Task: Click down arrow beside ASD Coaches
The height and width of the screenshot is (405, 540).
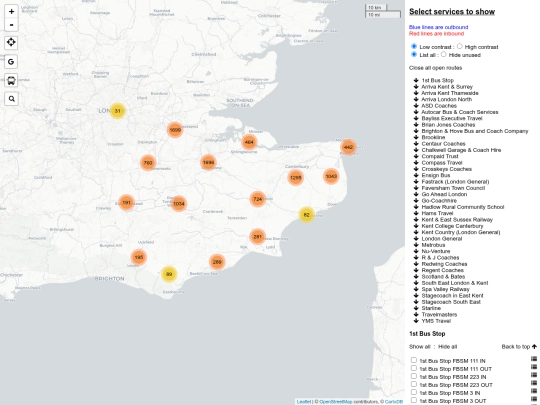Action: (416, 105)
